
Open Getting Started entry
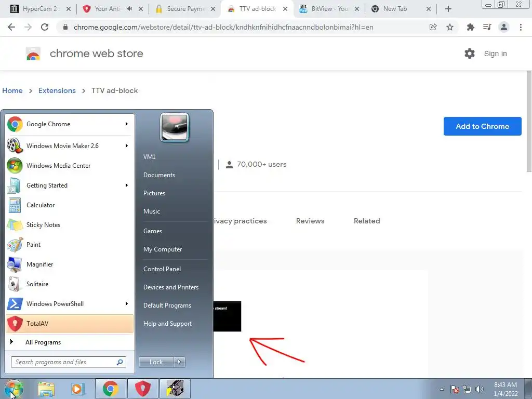tap(70, 185)
